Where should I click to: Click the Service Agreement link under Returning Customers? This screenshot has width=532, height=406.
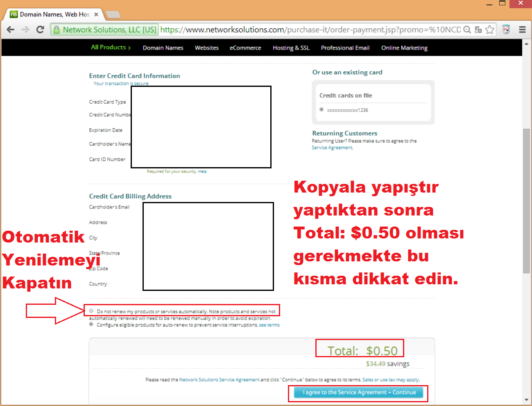pos(332,148)
